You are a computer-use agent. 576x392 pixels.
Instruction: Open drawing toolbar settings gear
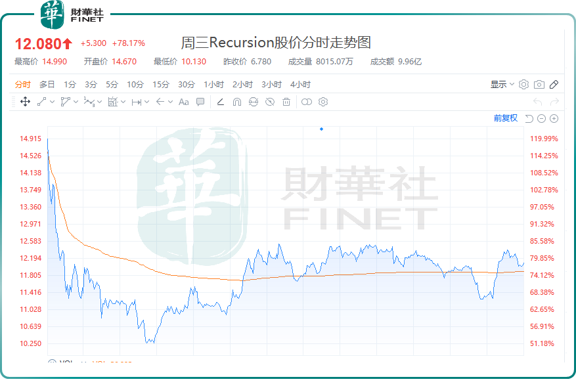point(323,102)
